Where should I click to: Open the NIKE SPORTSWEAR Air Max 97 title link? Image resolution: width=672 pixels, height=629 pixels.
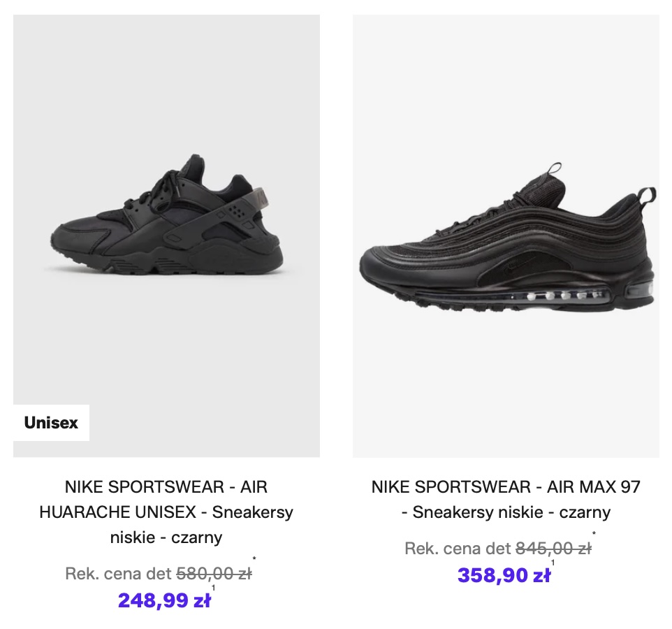506,499
